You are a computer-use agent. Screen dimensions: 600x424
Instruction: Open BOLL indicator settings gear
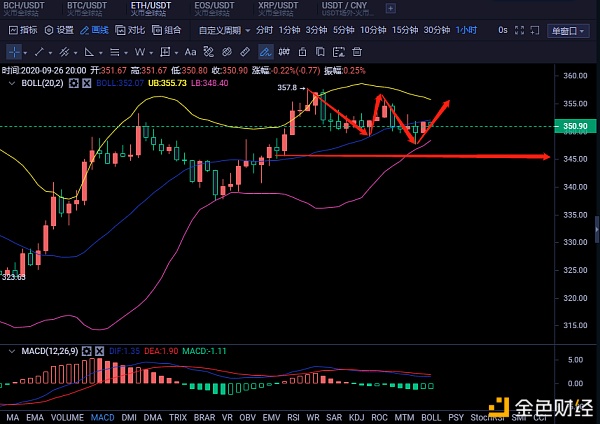(73, 83)
